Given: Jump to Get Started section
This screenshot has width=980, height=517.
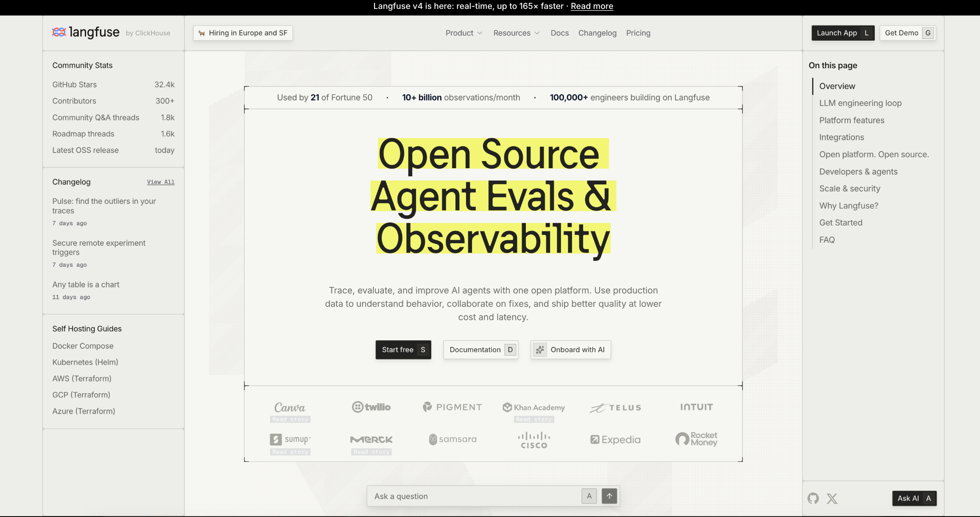Looking at the screenshot, I should point(841,222).
